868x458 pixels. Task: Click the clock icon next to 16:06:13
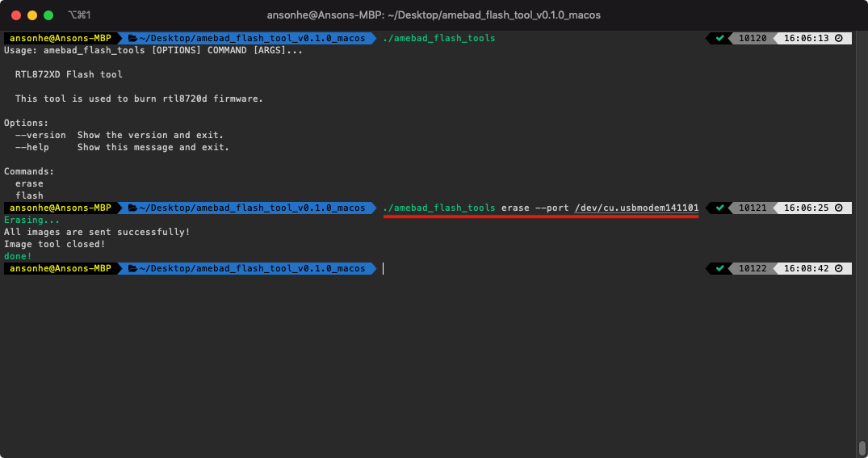[839, 38]
